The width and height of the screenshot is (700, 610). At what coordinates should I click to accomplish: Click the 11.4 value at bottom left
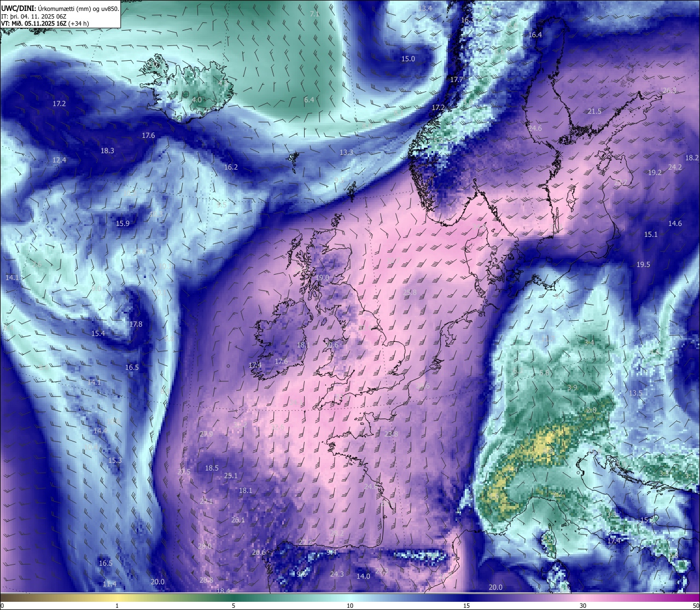click(x=109, y=584)
